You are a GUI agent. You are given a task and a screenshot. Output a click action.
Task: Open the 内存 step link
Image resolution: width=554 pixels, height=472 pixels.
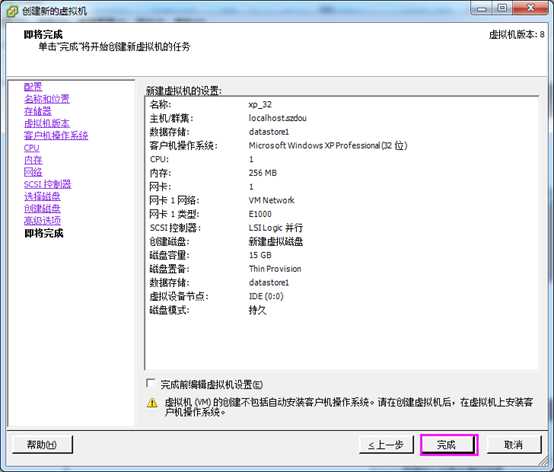pos(33,160)
